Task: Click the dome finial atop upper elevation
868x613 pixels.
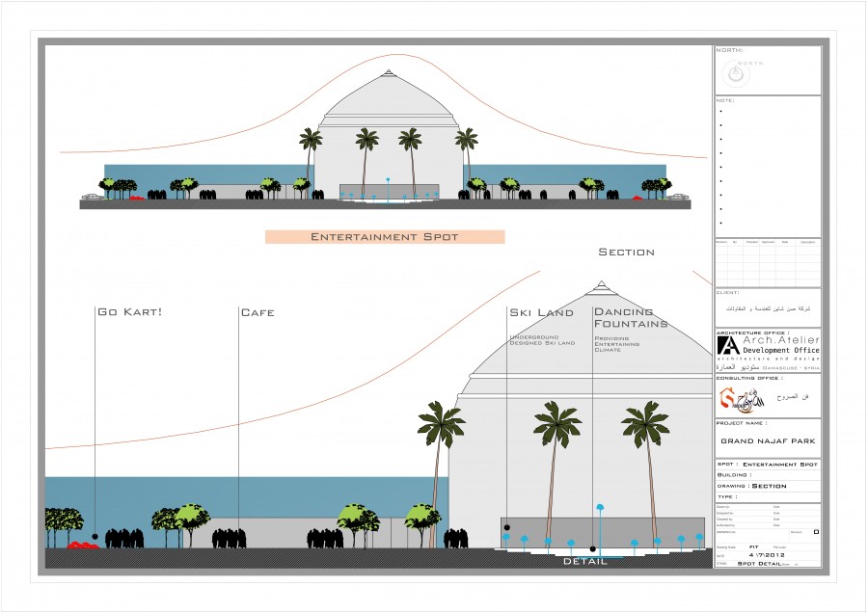Action: click(x=388, y=72)
